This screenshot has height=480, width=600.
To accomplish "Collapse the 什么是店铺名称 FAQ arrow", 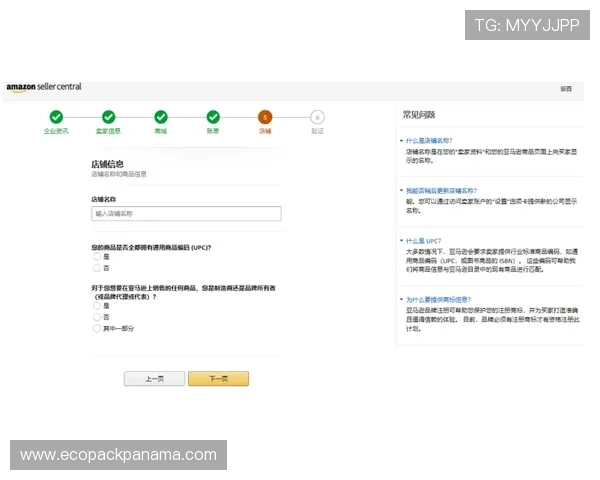I will 401,140.
